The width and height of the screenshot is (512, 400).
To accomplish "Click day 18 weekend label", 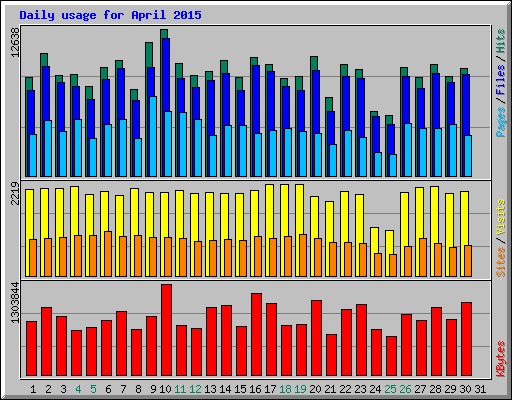I will point(285,389).
